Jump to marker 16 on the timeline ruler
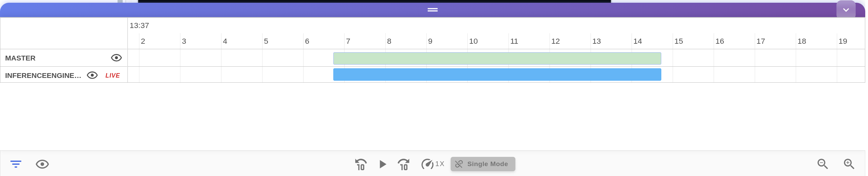This screenshot has height=176, width=868. tap(720, 41)
